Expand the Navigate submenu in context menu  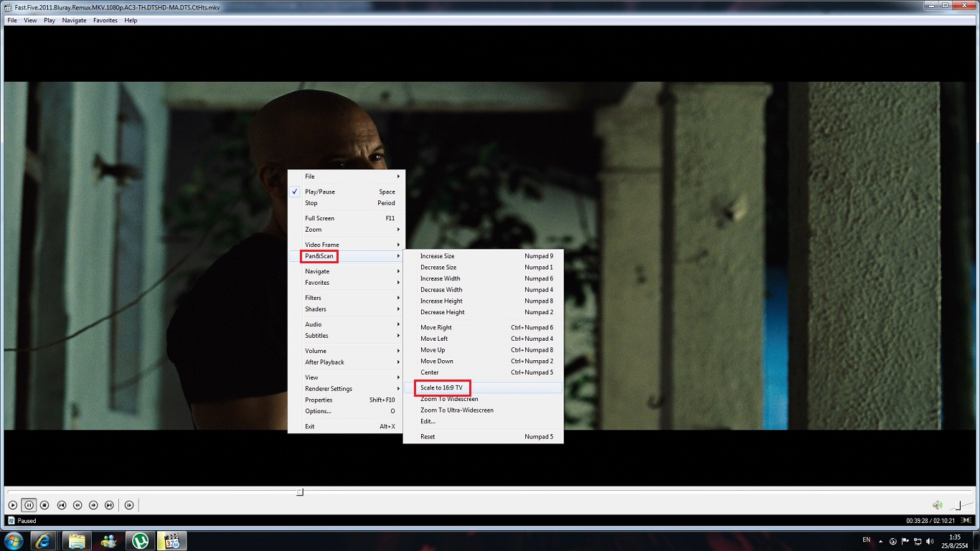click(x=347, y=271)
